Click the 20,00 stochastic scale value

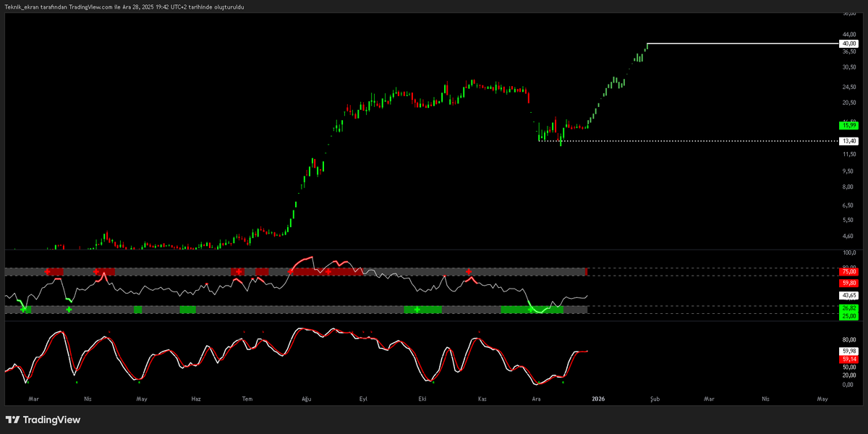click(x=848, y=375)
